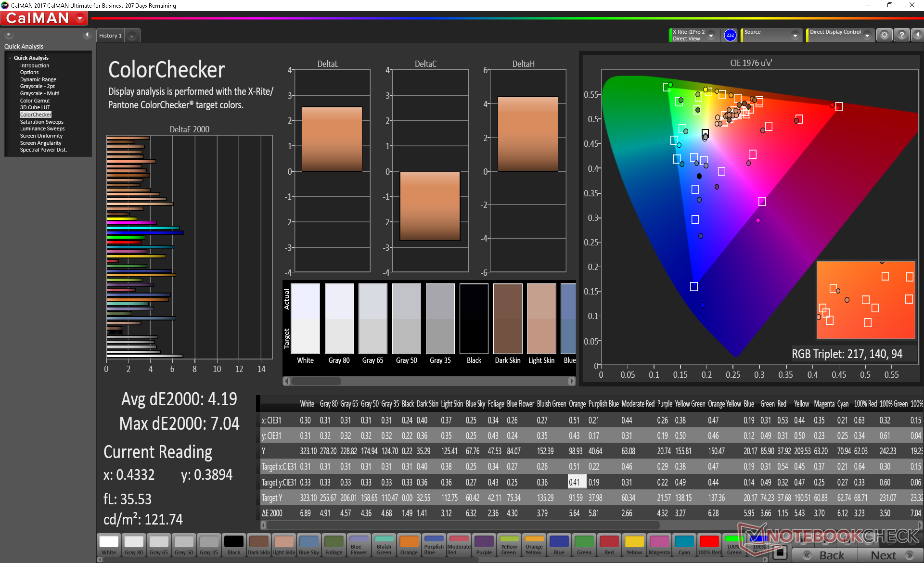Open the settings gear icon
924x563 pixels.
[x=884, y=35]
